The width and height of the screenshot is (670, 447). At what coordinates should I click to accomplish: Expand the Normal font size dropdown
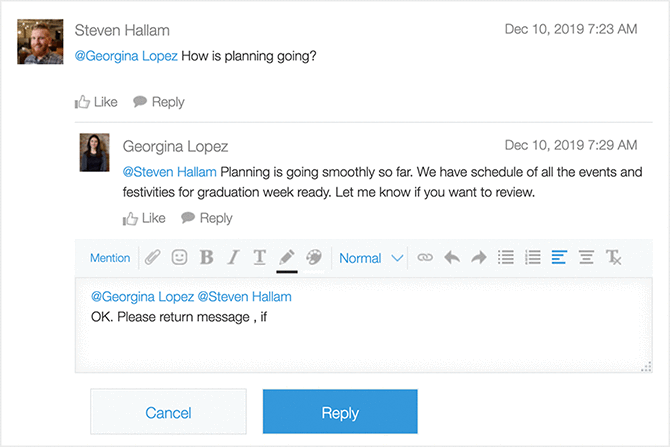[370, 258]
